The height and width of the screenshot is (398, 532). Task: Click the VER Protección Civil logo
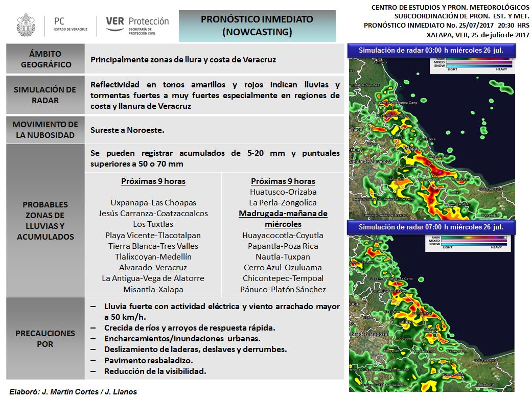[x=138, y=22]
